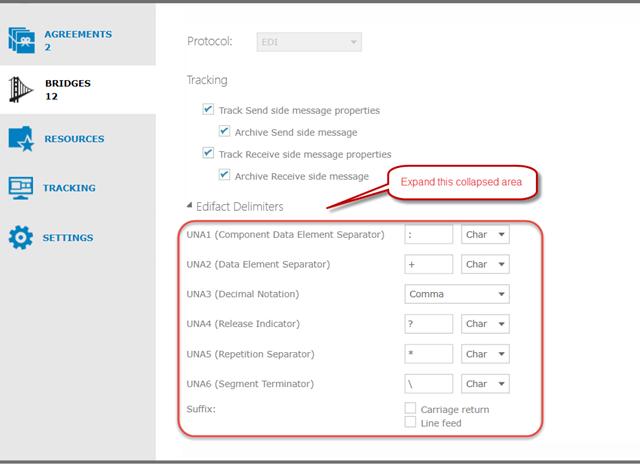
Task: Click UNA4 Release Indicator input field
Action: (x=428, y=324)
